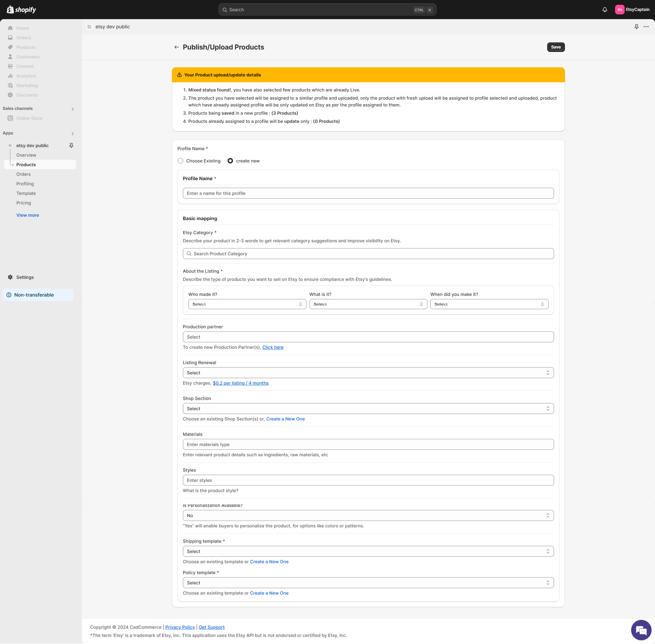This screenshot has height=644, width=655.
Task: Open the Who made it dropdown
Action: [x=247, y=304]
